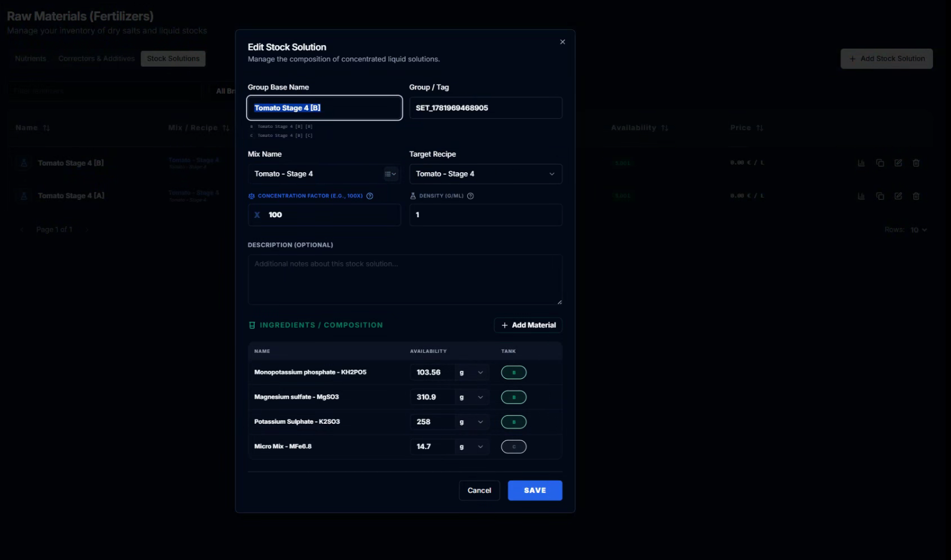This screenshot has width=951, height=560.
Task: Click the Density value field
Action: click(486, 215)
